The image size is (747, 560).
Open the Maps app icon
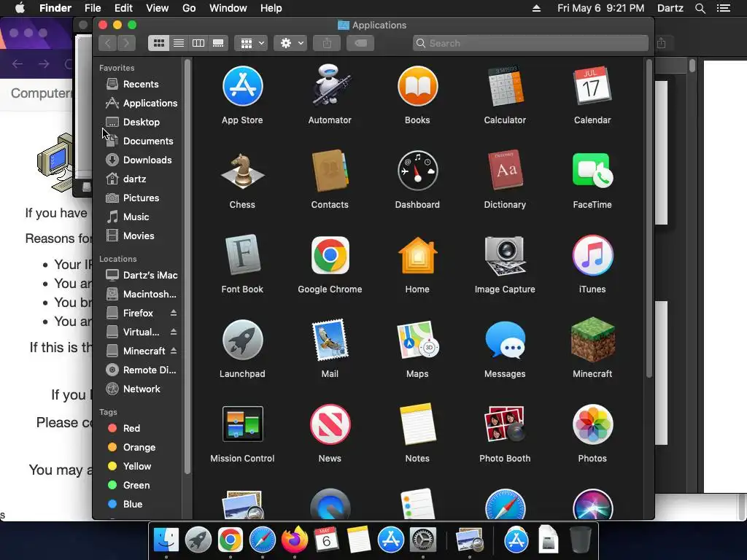click(x=417, y=340)
